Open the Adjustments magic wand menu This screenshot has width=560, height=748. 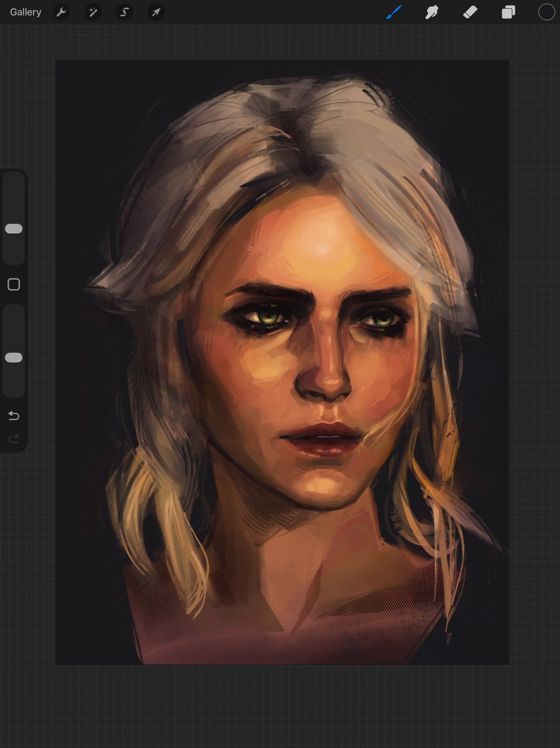[x=93, y=12]
